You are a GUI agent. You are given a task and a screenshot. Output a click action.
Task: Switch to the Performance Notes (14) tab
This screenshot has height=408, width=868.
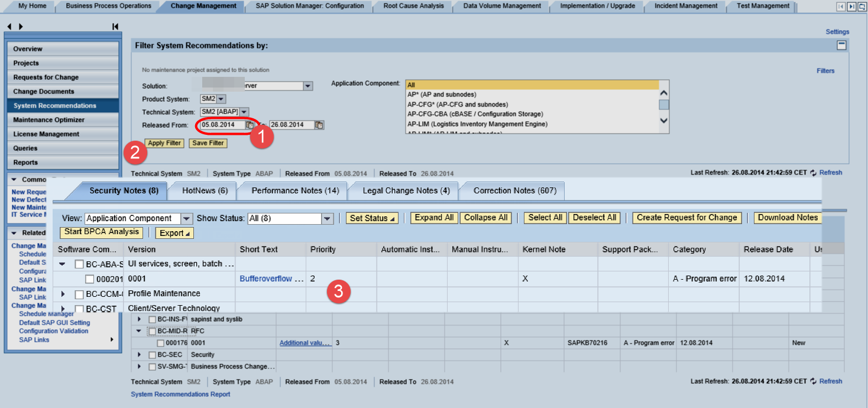coord(295,190)
